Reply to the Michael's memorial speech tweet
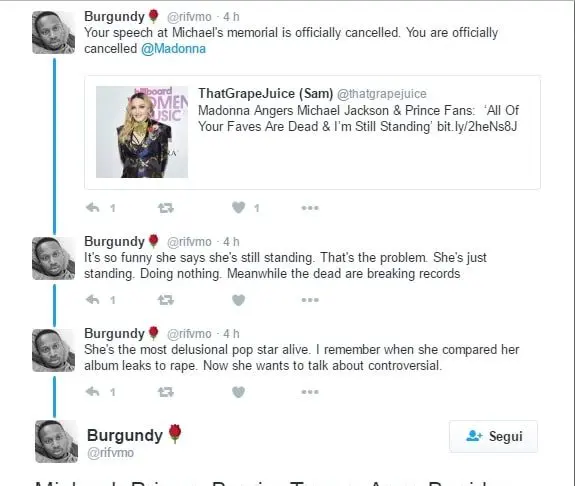This screenshot has height=486, width=575. click(x=93, y=208)
